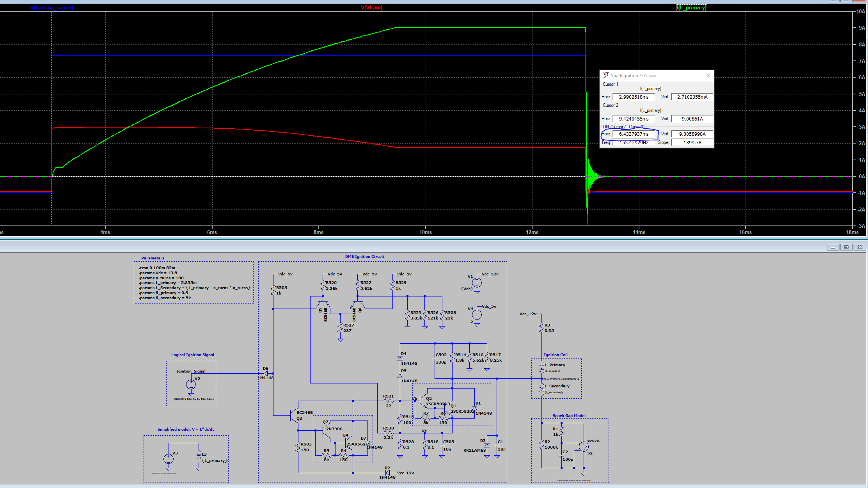Click the LTspice logo in cursor dialog title

pos(605,75)
